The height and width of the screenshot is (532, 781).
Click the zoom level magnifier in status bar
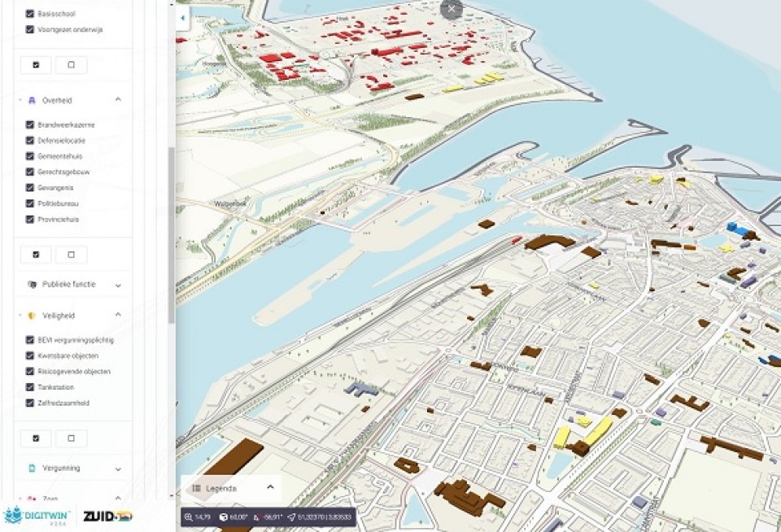pyautogui.click(x=188, y=517)
